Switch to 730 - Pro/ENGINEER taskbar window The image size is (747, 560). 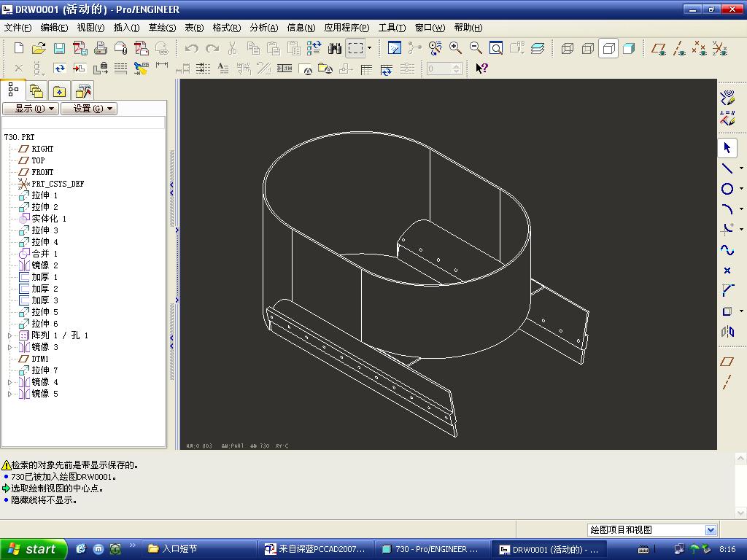click(x=431, y=549)
